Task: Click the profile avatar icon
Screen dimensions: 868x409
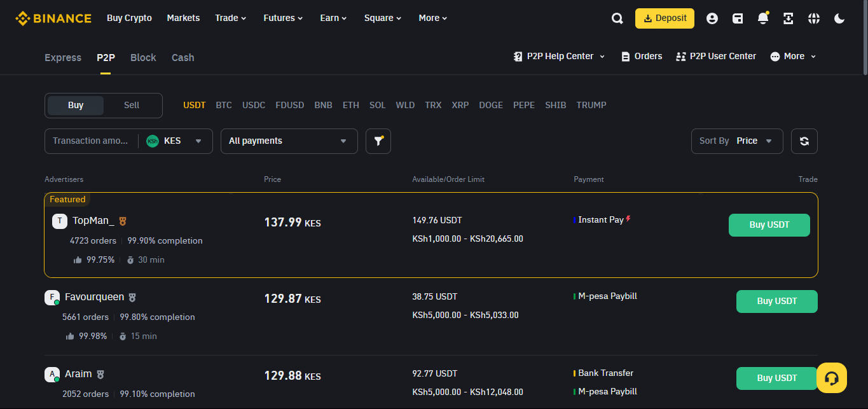Action: 712,18
